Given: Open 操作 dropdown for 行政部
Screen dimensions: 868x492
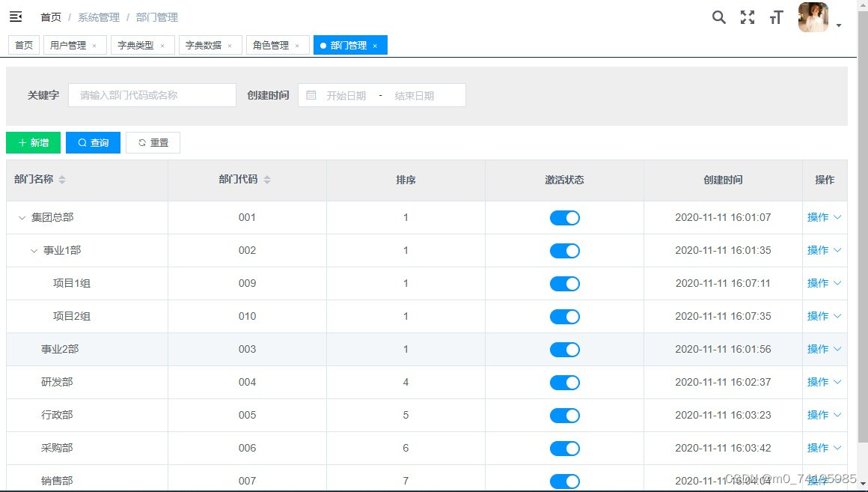Looking at the screenshot, I should 825,415.
